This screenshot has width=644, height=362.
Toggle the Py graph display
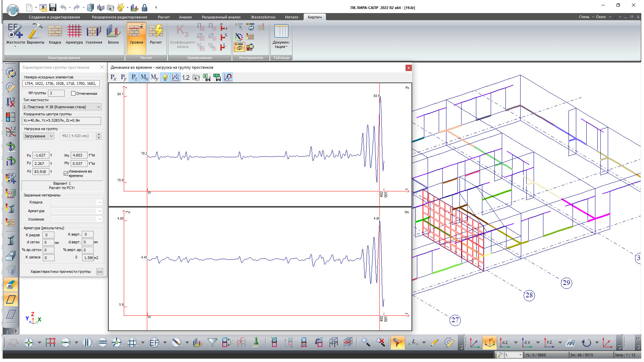coord(124,77)
